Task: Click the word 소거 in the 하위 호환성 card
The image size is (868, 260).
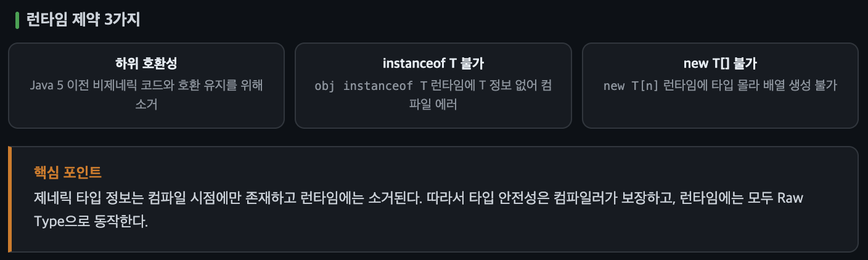Action: point(146,104)
